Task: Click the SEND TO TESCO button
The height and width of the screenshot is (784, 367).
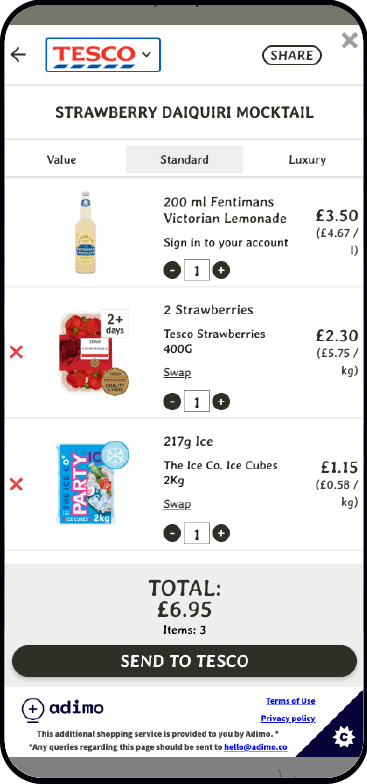Action: 184,661
